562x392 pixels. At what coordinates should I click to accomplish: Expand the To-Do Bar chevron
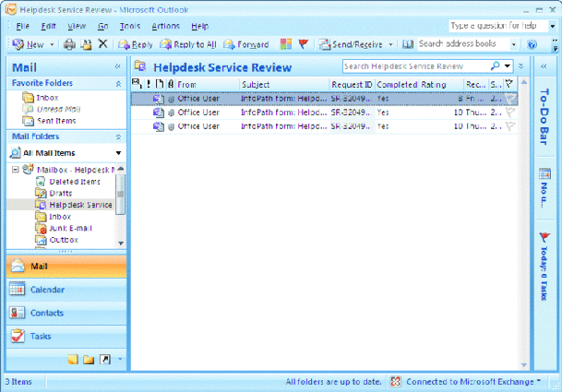pos(544,66)
